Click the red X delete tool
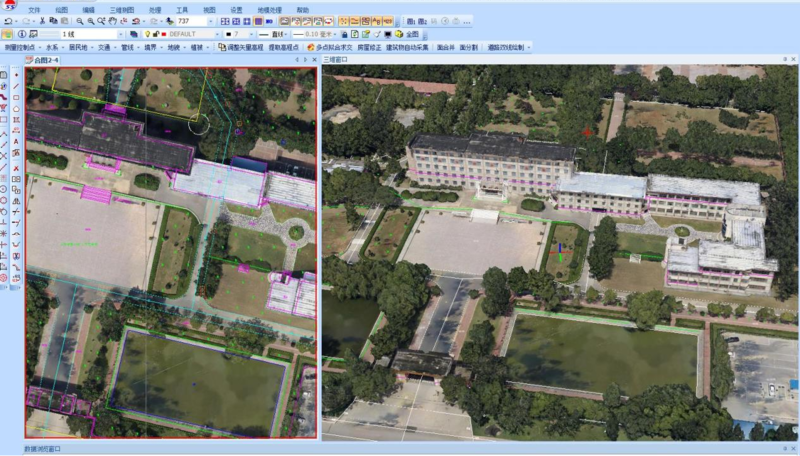 point(16,168)
